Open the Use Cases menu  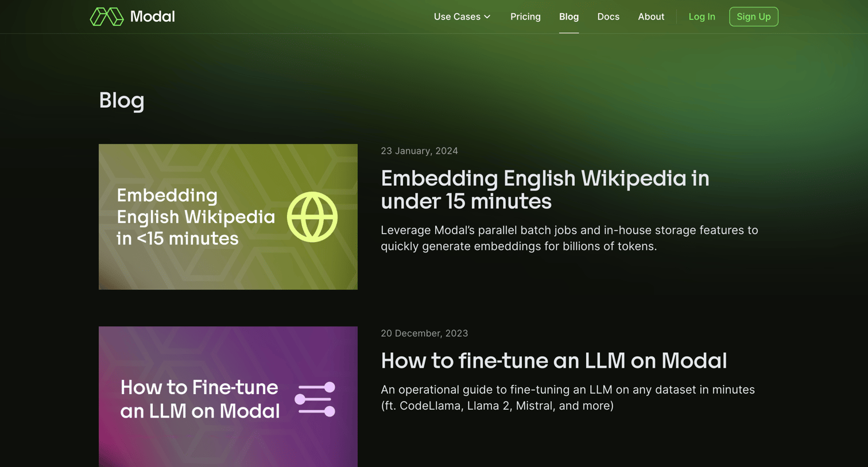pyautogui.click(x=462, y=17)
